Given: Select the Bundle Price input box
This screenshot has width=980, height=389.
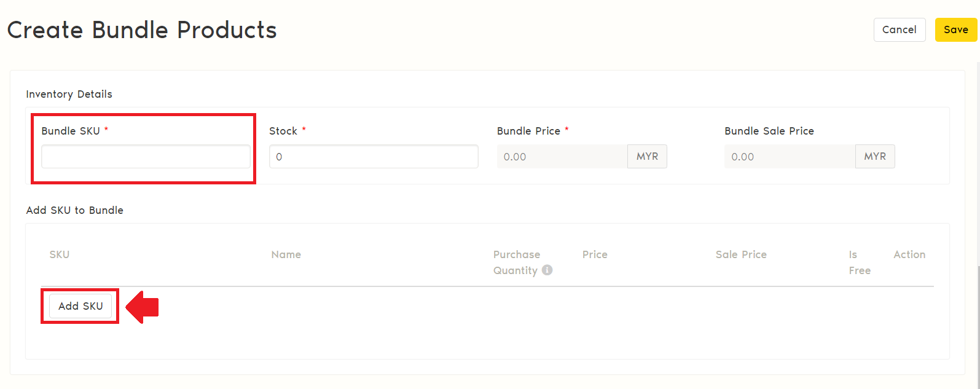Looking at the screenshot, I should coord(562,157).
